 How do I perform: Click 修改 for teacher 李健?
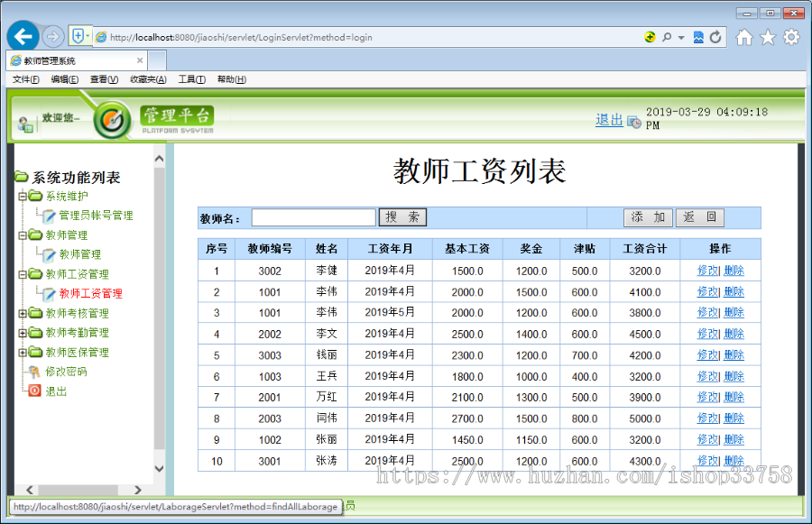pyautogui.click(x=708, y=271)
